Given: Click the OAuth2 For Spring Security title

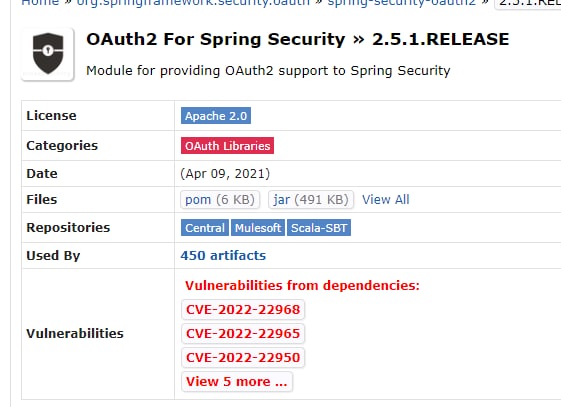Looking at the screenshot, I should point(216,39).
